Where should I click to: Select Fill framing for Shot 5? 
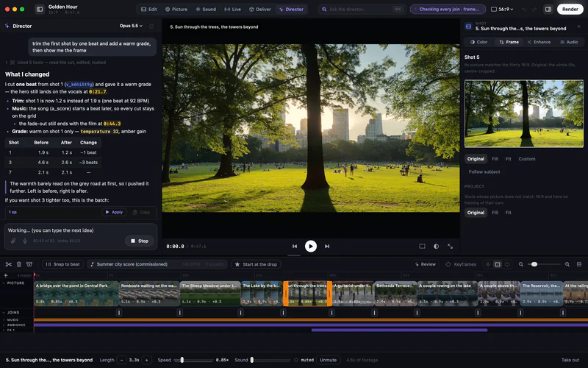click(495, 159)
